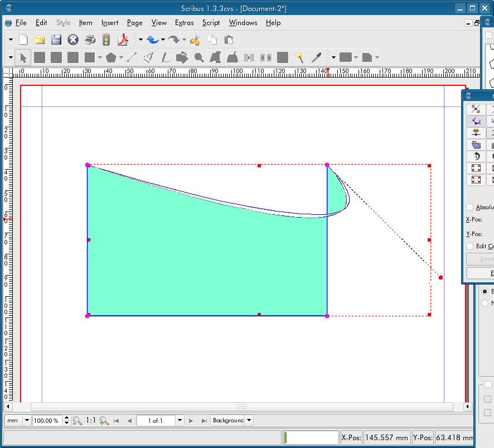
Task: Click the red bezier control handle on canvas
Action: 440,277
